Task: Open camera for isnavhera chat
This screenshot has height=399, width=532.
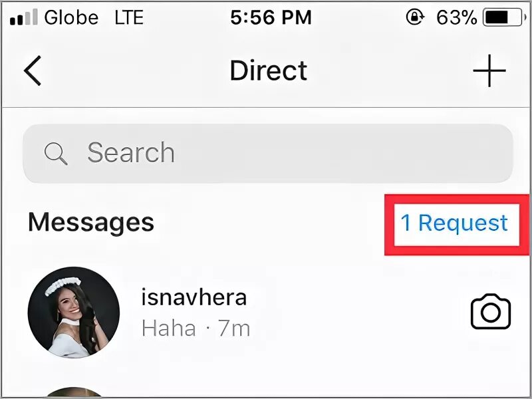Action: pyautogui.click(x=491, y=311)
